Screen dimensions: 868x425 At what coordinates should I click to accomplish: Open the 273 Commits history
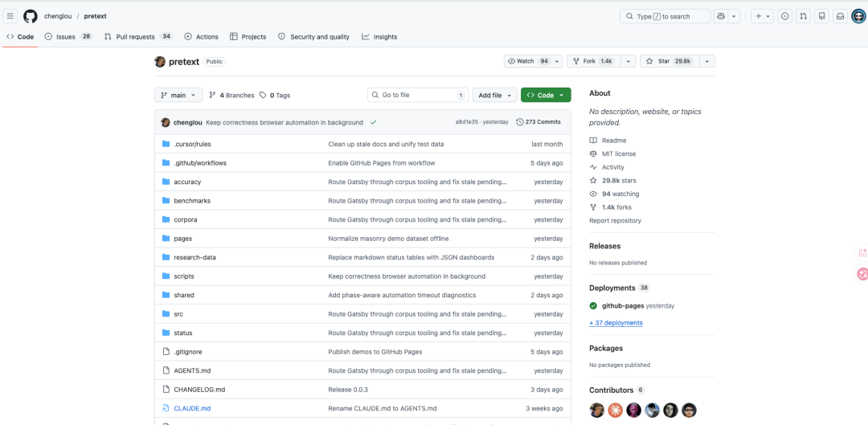pos(538,122)
